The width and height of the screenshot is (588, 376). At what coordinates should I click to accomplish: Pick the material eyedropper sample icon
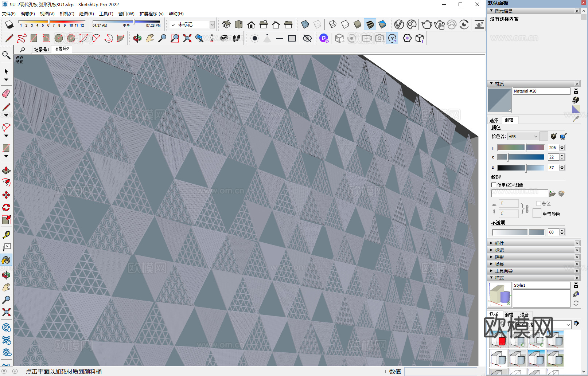tap(576, 119)
